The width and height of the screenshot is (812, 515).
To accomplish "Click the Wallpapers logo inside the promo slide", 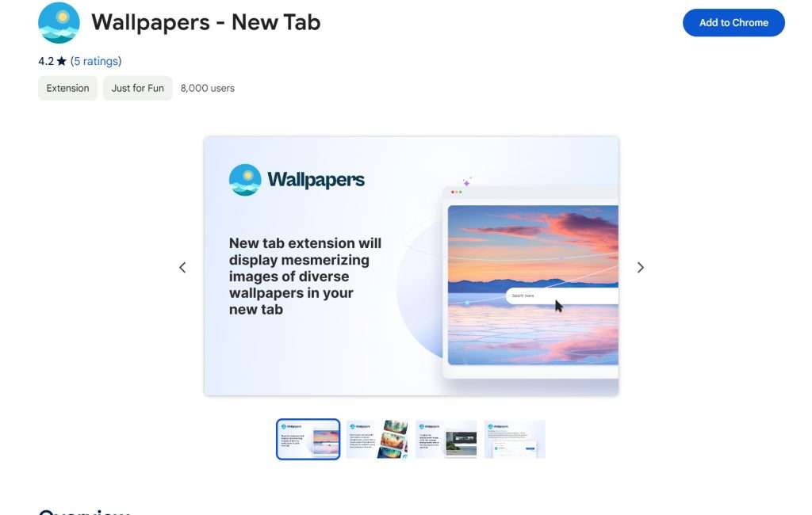I will click(245, 180).
